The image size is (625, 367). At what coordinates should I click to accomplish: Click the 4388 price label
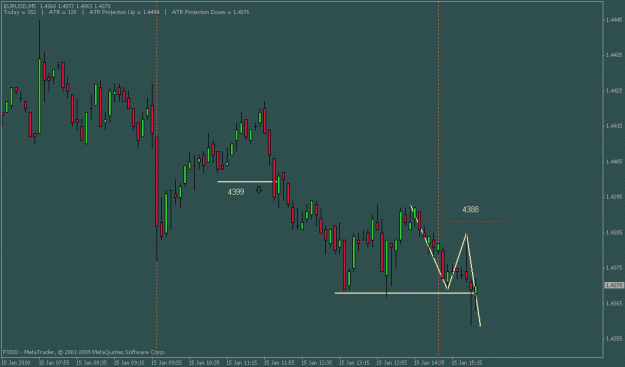click(470, 210)
